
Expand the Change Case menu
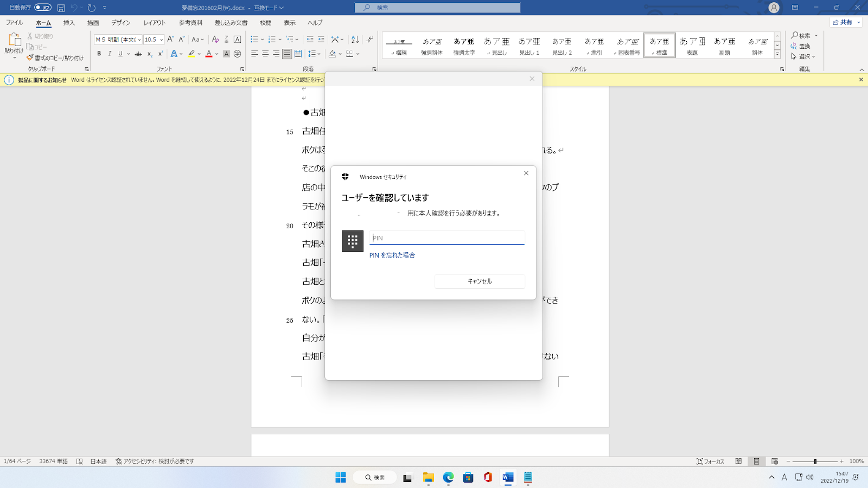click(x=197, y=39)
